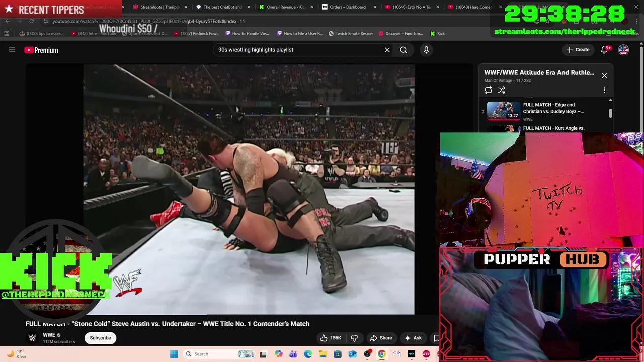Viewport: 644px width, 362px height.
Task: Close the Streamloots browser tab
Action: coord(186,7)
